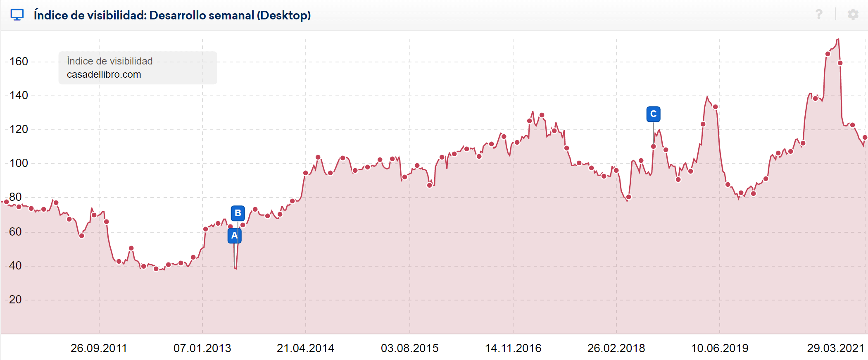Image resolution: width=868 pixels, height=360 pixels.
Task: Click the Índice de visibilidad chart title
Action: [172, 15]
